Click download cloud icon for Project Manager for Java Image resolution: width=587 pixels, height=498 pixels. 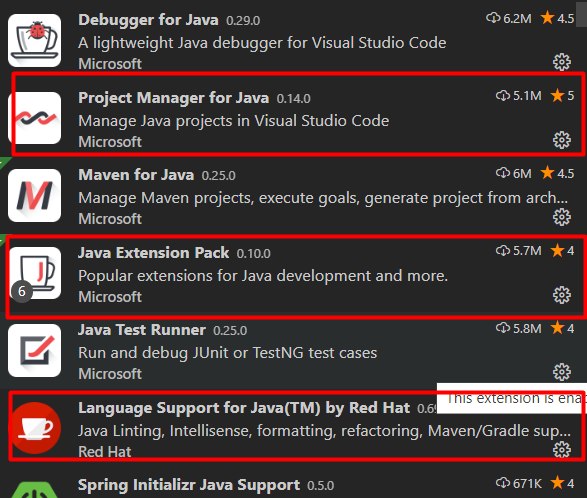503,95
